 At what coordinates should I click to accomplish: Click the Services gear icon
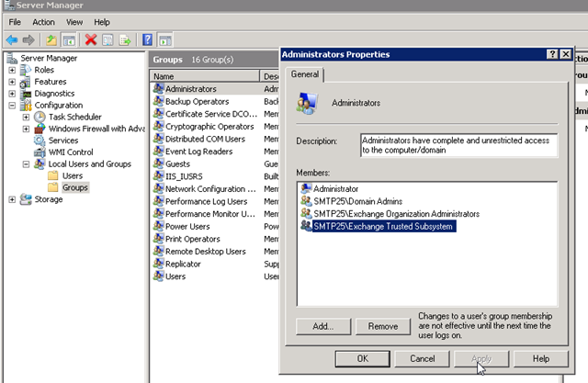[40, 141]
